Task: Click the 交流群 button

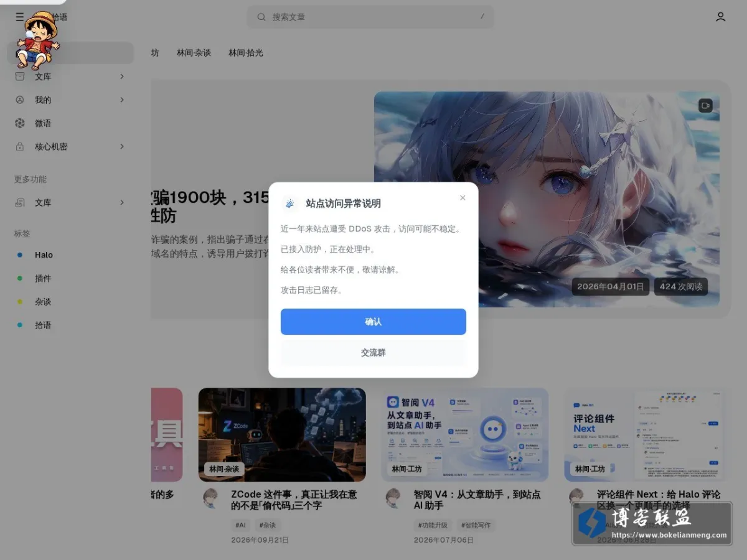Action: click(374, 353)
